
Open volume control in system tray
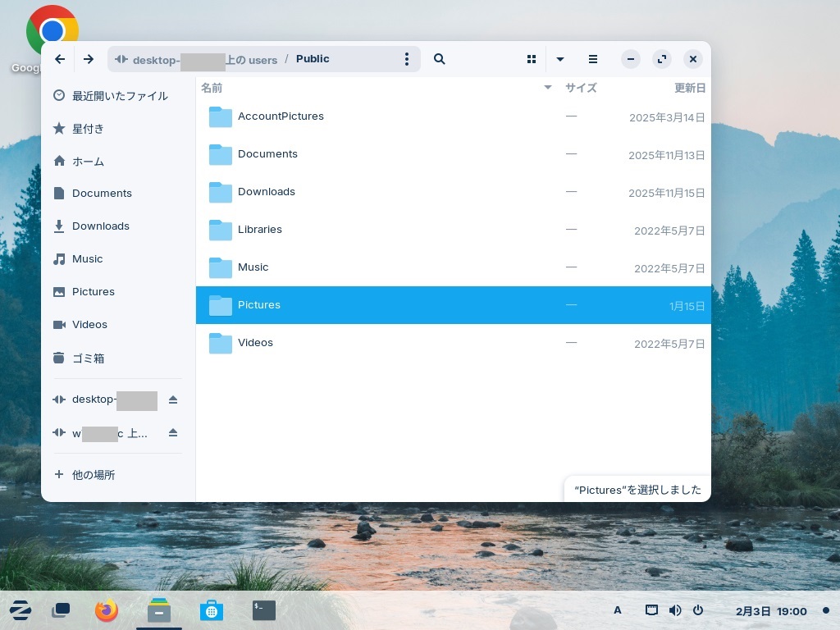coord(675,610)
